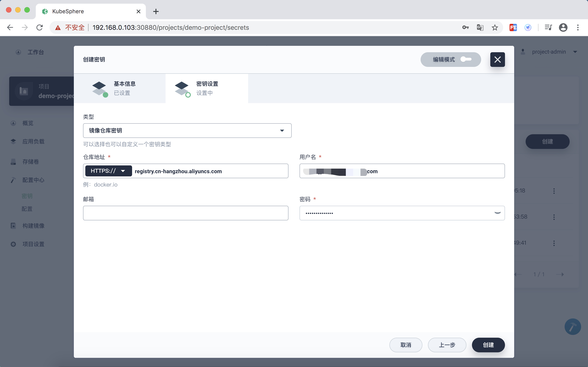Toggle the 编辑模式 edit mode switch
This screenshot has height=367, width=588.
pos(466,60)
